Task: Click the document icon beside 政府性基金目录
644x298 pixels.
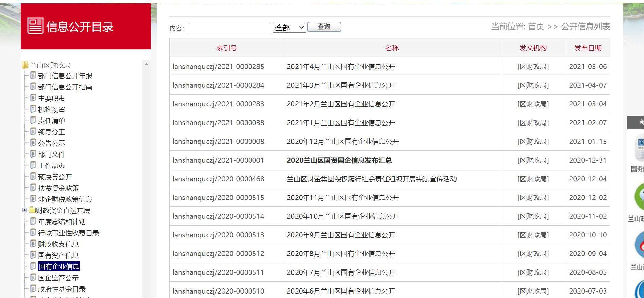Action: [x=33, y=288]
